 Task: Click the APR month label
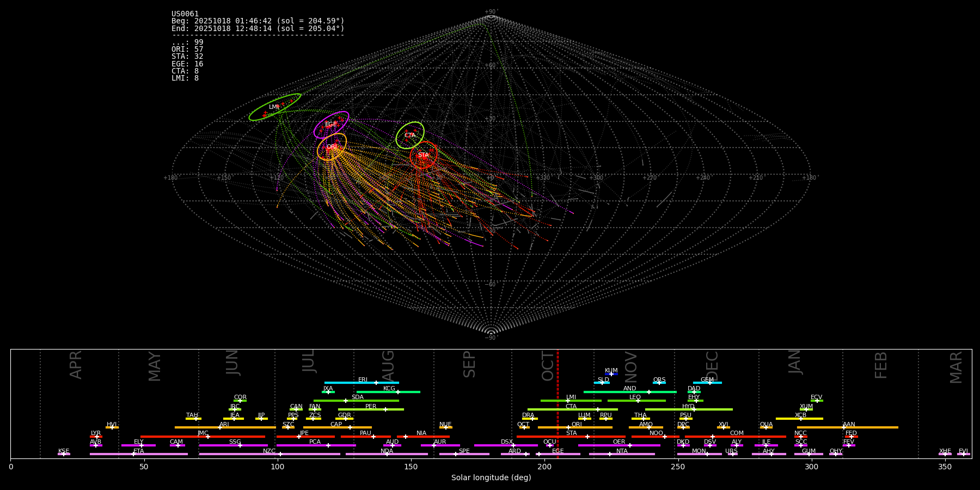[76, 365]
